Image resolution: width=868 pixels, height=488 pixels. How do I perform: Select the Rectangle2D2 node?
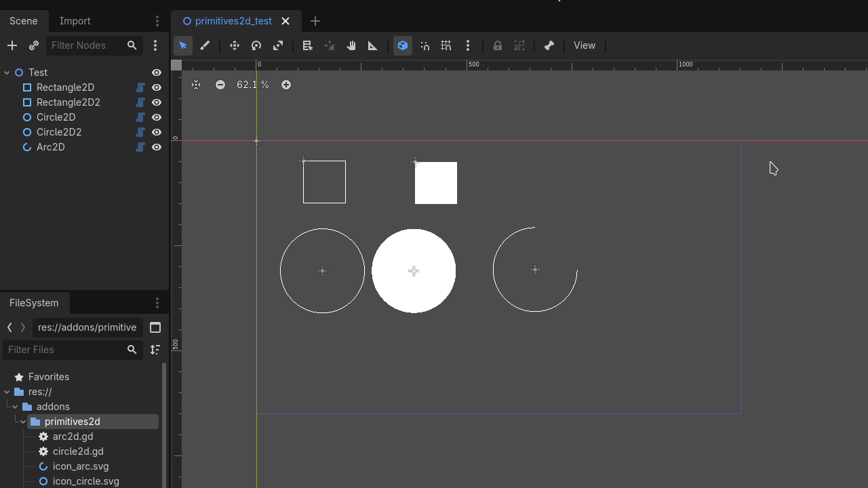(68, 102)
